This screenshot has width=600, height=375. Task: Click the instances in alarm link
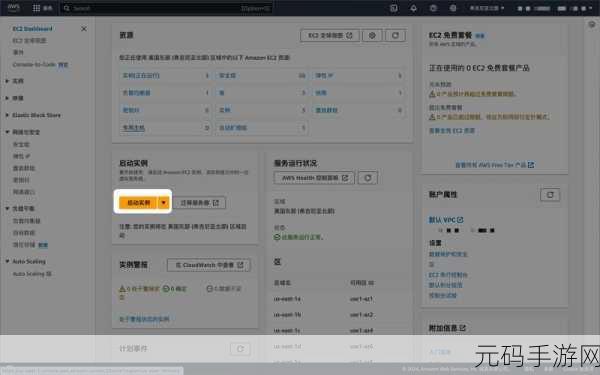(144, 319)
